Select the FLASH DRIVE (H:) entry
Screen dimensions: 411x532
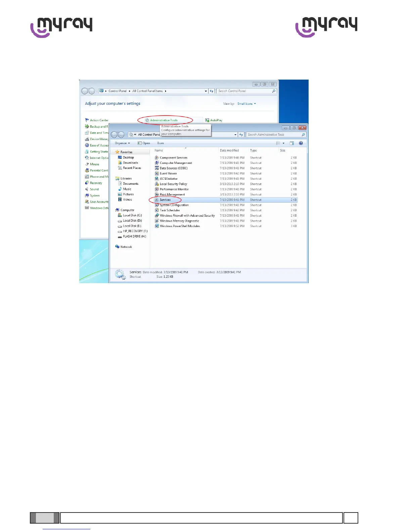(x=132, y=236)
